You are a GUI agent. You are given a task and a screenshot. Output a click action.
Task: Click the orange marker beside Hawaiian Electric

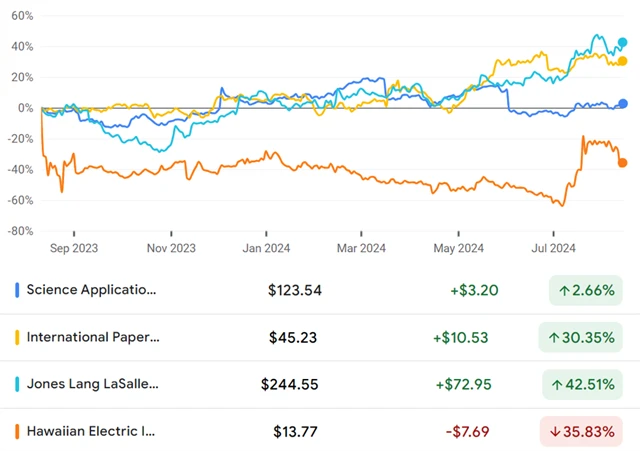[x=17, y=431]
